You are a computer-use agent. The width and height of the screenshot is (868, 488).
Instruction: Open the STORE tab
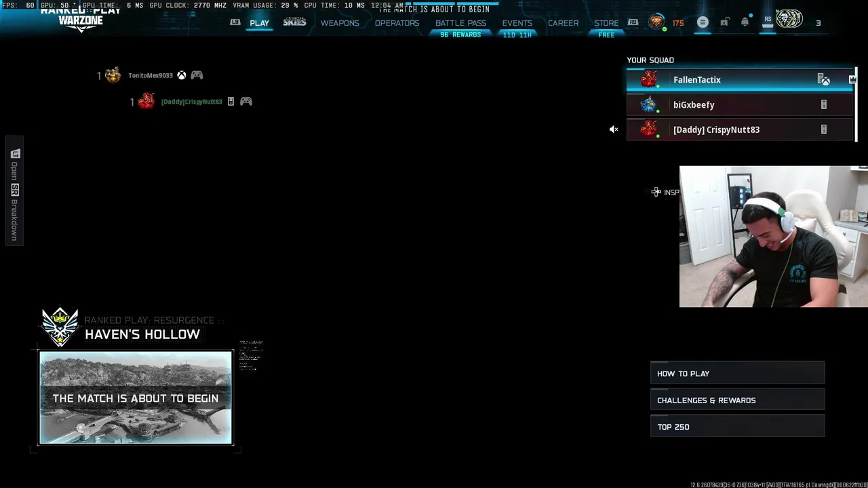pos(606,23)
